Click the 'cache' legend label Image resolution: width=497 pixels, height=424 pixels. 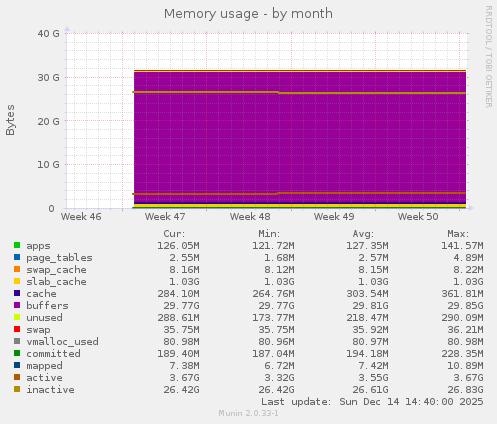(41, 294)
